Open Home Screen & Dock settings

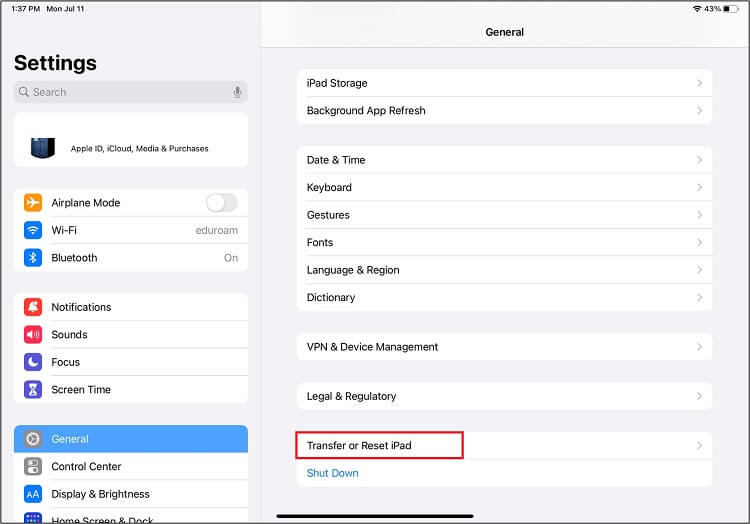(131, 516)
